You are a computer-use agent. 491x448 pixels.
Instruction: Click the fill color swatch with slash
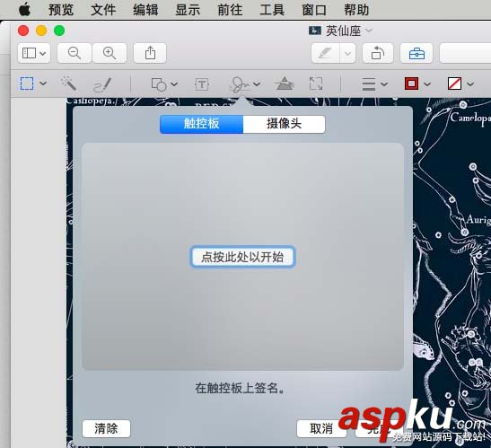pos(454,83)
